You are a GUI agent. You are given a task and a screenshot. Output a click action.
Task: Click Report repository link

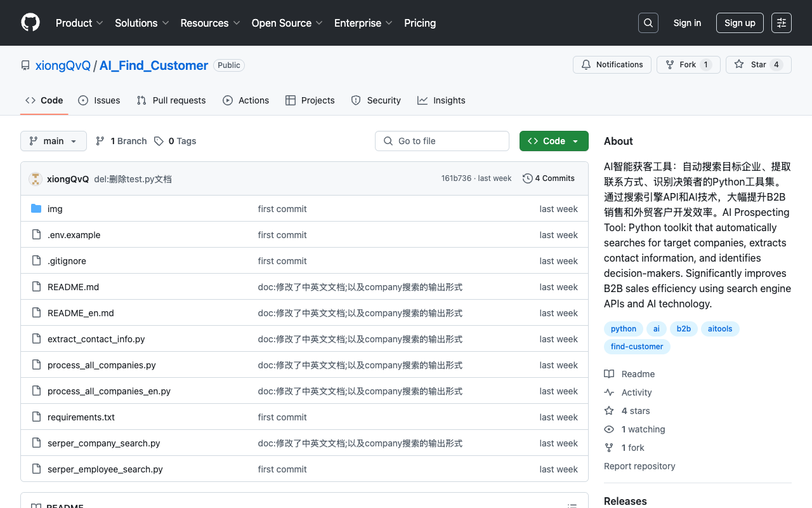tap(639, 466)
